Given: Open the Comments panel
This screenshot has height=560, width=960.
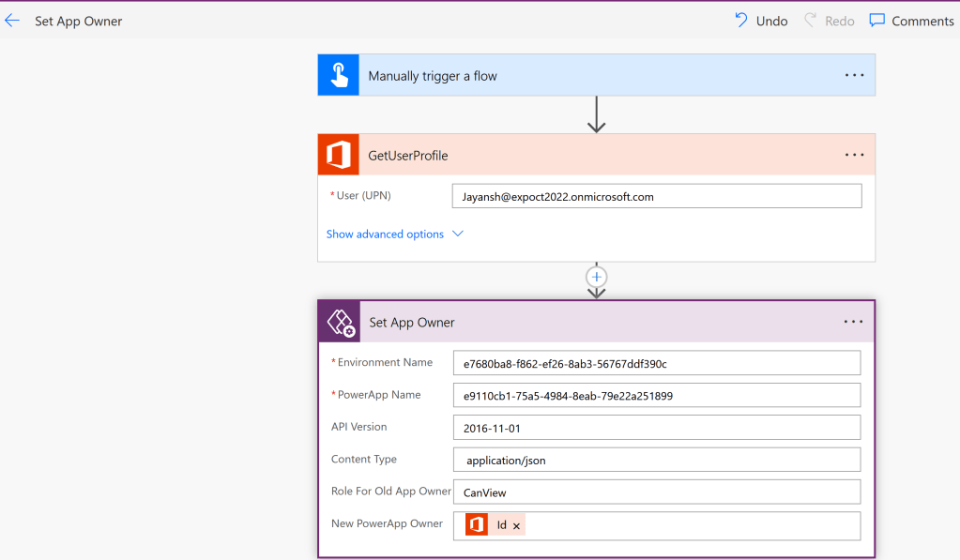Looking at the screenshot, I should [x=910, y=21].
